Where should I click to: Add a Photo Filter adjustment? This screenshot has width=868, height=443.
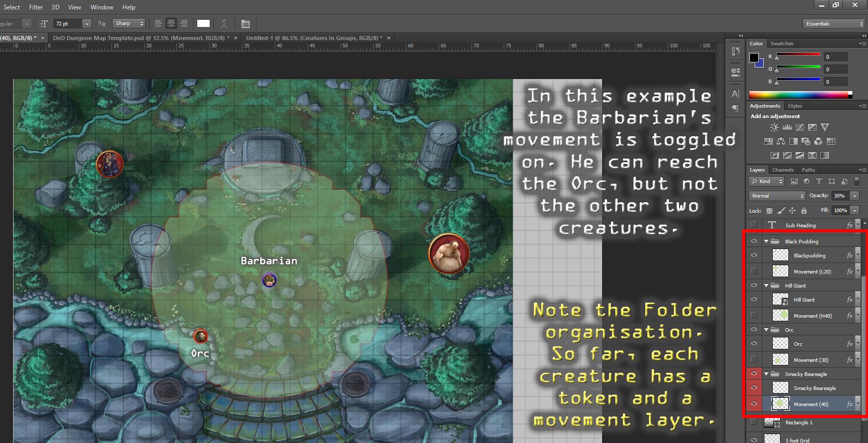(x=806, y=141)
